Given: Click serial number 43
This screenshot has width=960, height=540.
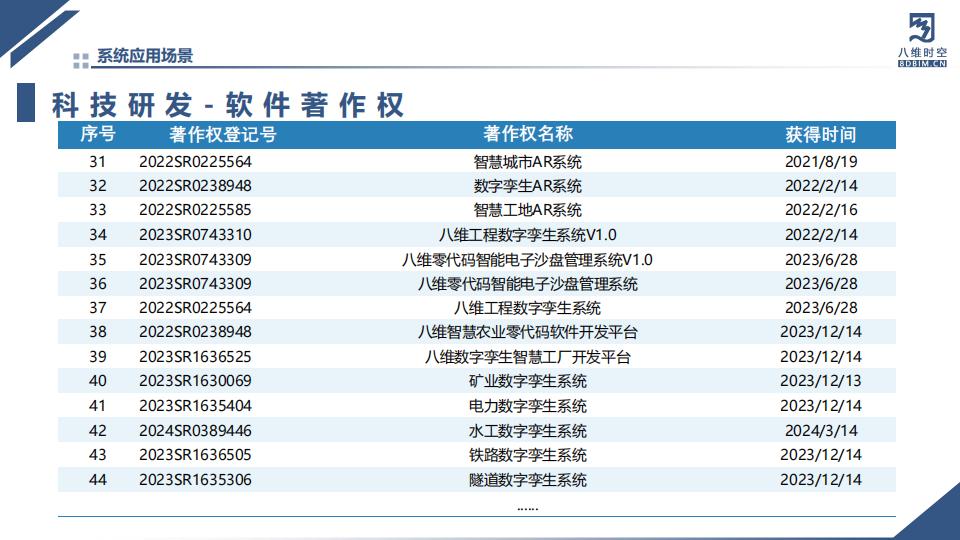Looking at the screenshot, I should (98, 454).
